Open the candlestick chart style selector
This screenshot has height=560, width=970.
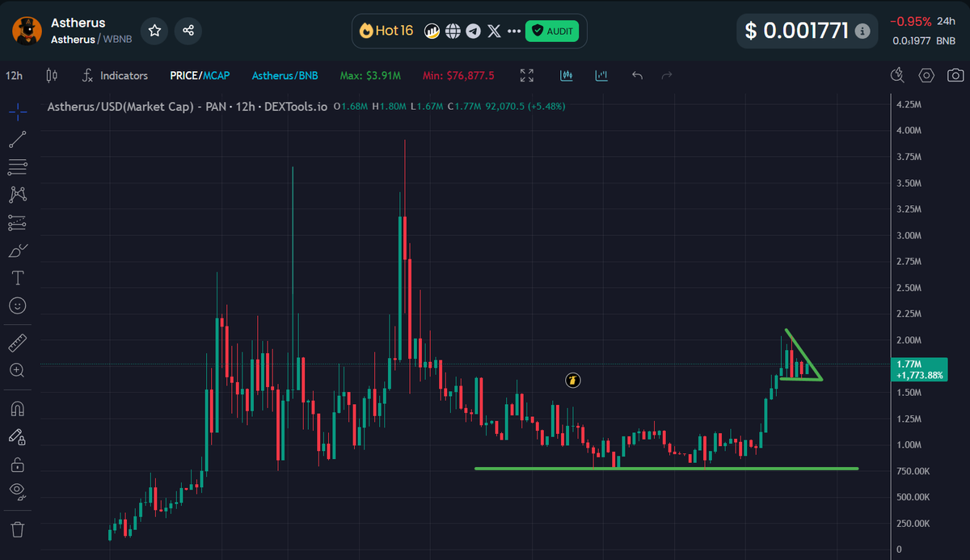coord(53,75)
